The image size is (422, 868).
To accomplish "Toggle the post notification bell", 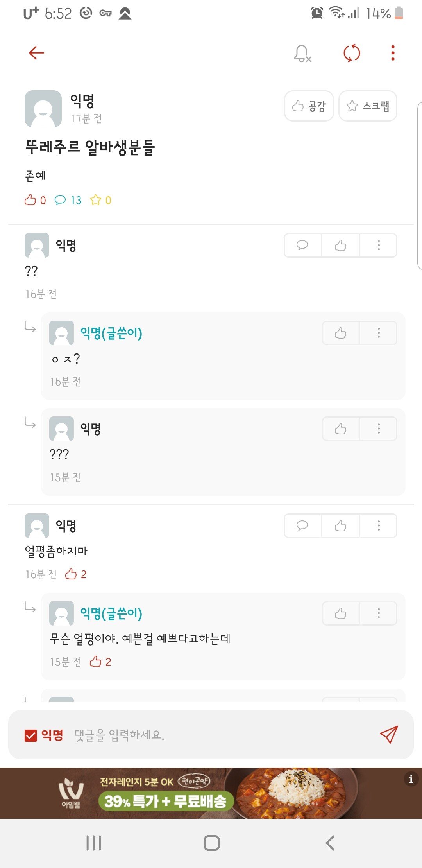I will pos(302,54).
